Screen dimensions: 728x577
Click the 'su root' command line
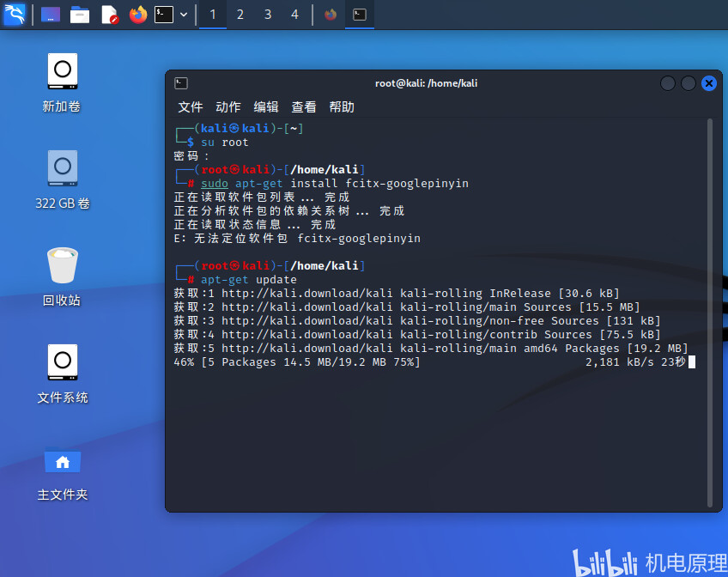point(224,143)
